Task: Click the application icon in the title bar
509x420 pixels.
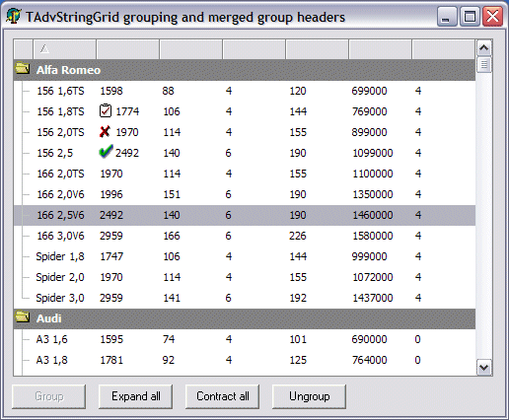Action: click(x=13, y=17)
